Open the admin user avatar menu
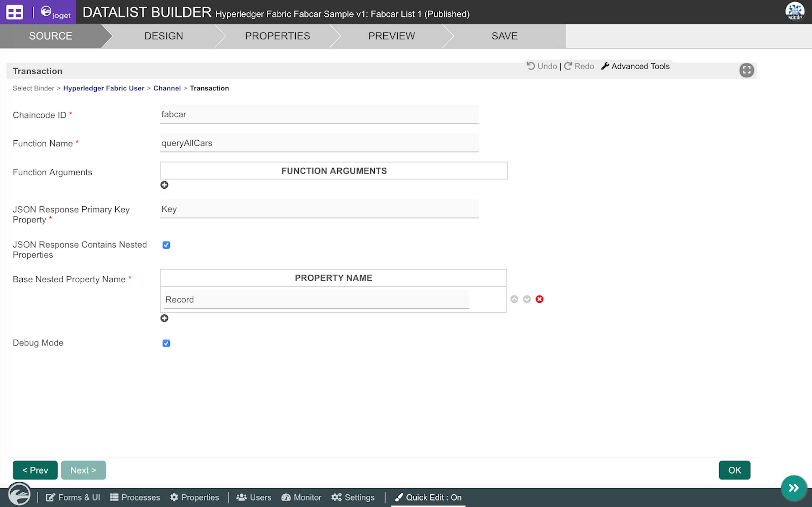812x507 pixels. click(x=795, y=11)
